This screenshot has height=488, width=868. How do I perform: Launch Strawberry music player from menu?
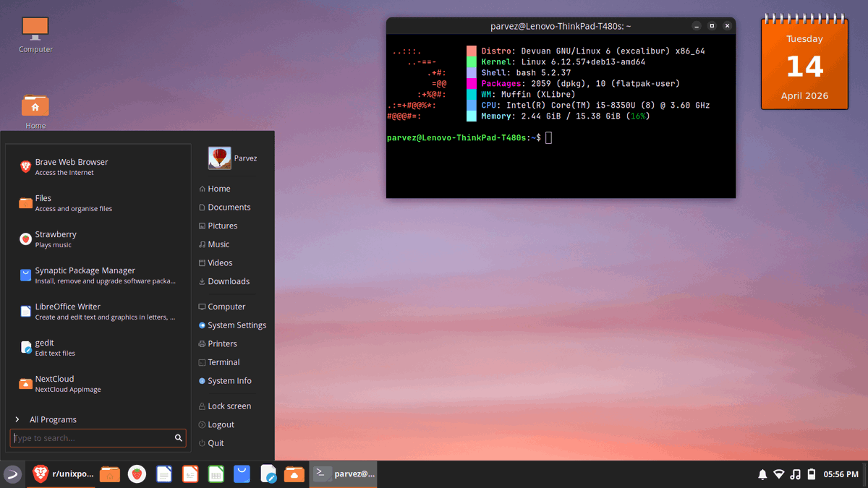[98, 239]
